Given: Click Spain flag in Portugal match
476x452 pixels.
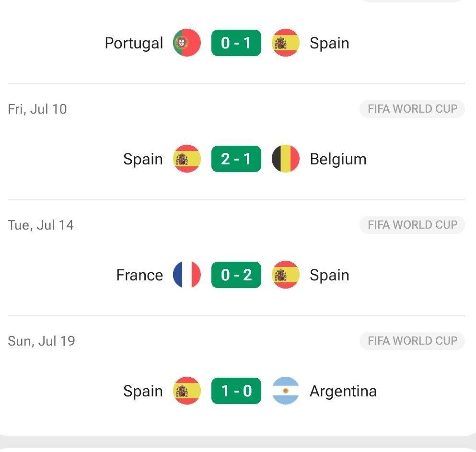Looking at the screenshot, I should click(x=285, y=43).
